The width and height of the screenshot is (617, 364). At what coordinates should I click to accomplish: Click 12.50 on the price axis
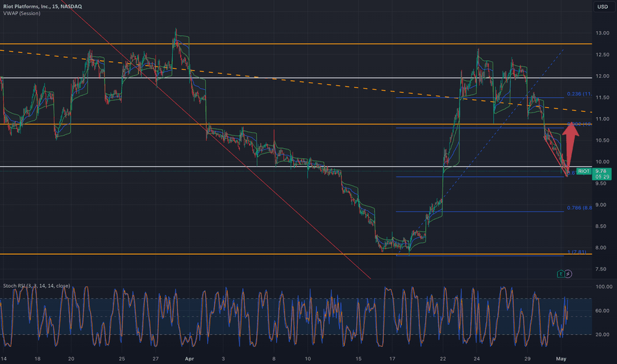pyautogui.click(x=602, y=55)
